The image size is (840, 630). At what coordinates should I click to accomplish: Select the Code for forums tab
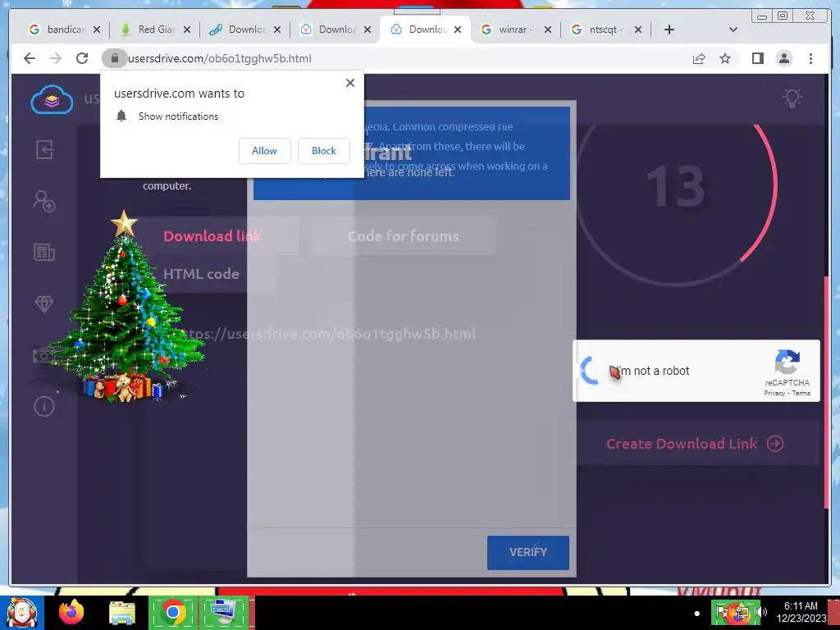(x=403, y=236)
